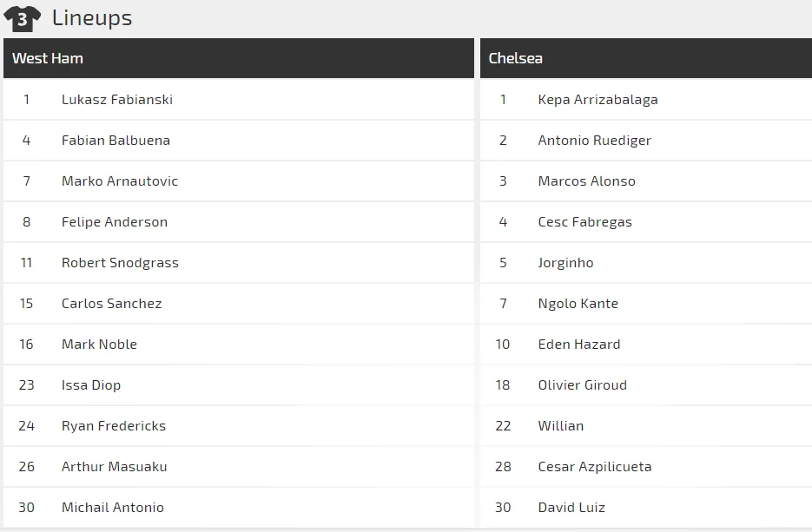The image size is (812, 532).
Task: Click Antonio Ruediger's name
Action: [594, 141]
